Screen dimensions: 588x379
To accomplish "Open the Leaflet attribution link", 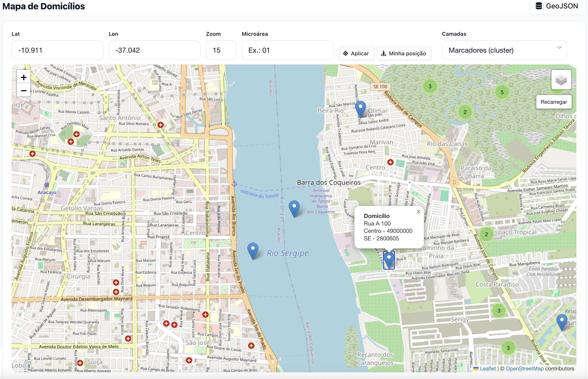I will pyautogui.click(x=487, y=368).
